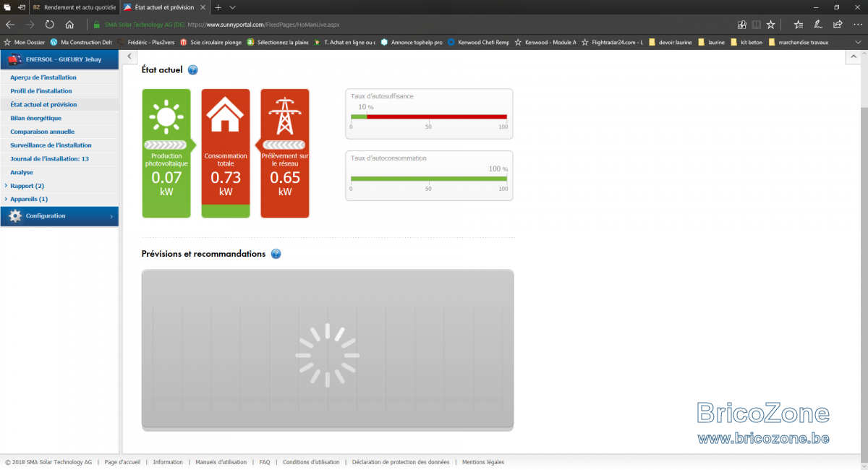This screenshot has height=470, width=868.
Task: Click the house Consommation totale tile
Action: click(x=226, y=153)
